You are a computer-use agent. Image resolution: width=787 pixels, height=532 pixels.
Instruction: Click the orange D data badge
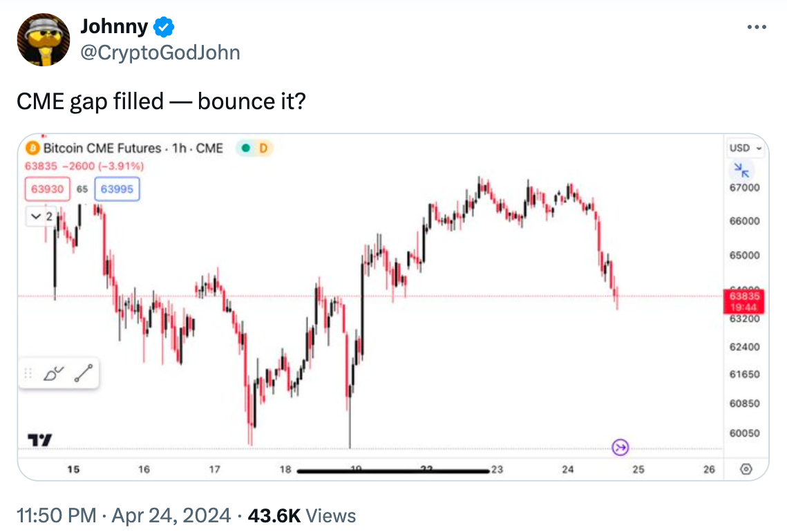[263, 148]
